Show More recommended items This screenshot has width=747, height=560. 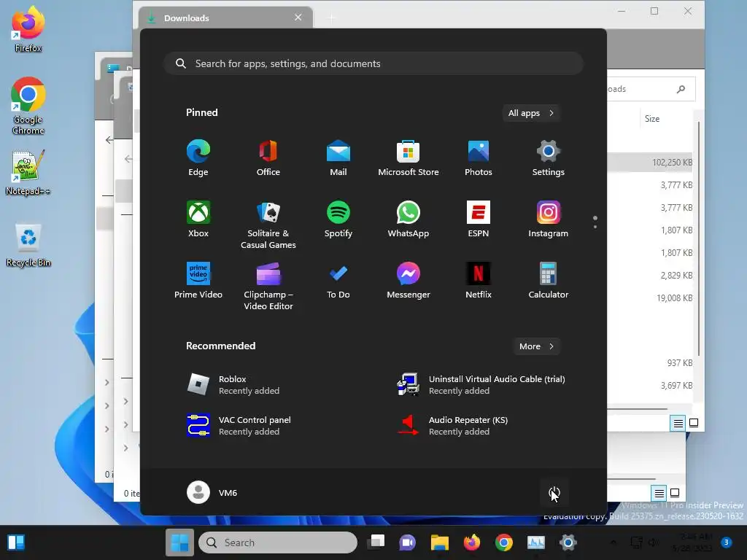click(x=536, y=346)
